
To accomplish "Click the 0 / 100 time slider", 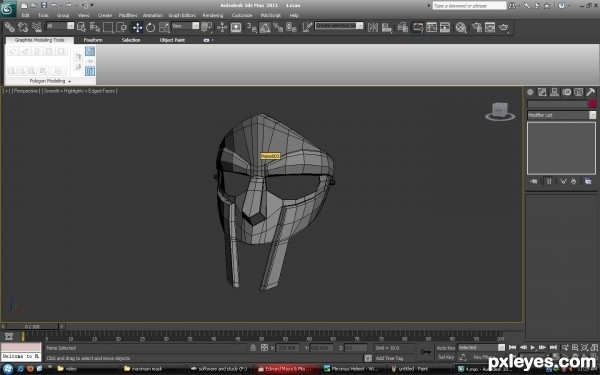I will click(x=32, y=326).
